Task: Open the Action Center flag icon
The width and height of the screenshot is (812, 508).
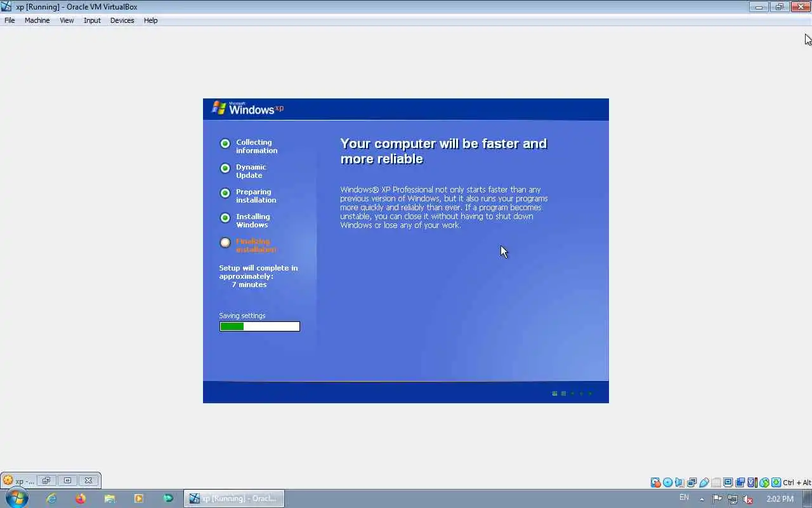Action: point(717,499)
